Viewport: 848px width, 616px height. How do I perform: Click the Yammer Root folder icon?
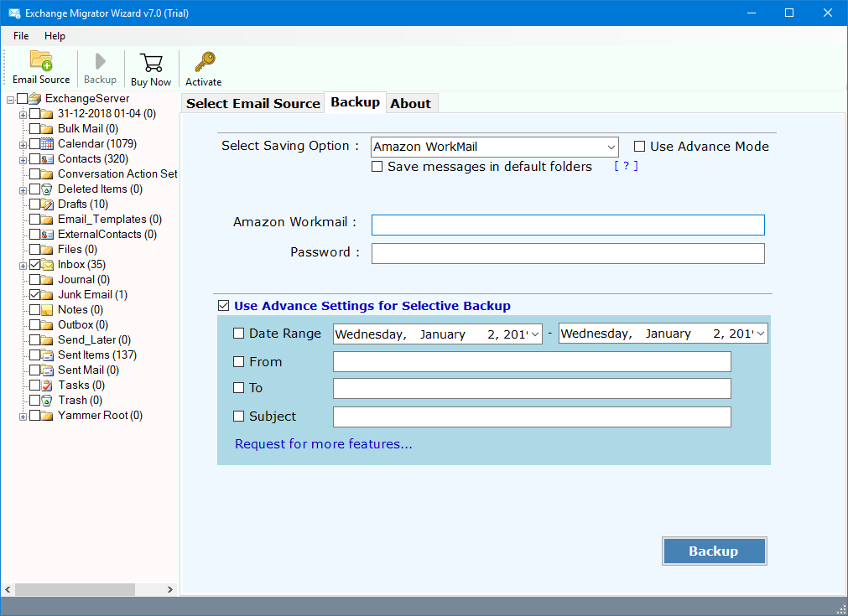coord(48,416)
